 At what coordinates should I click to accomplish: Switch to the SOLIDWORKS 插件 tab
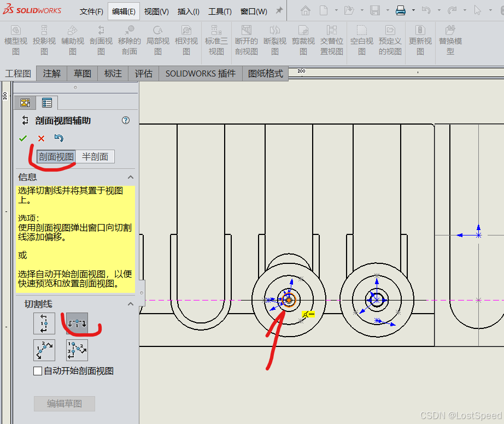tap(201, 74)
